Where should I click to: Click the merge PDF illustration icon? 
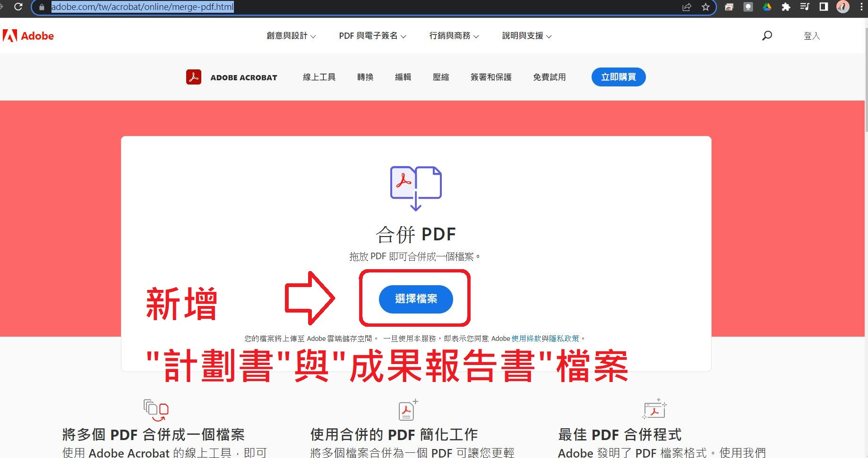416,188
